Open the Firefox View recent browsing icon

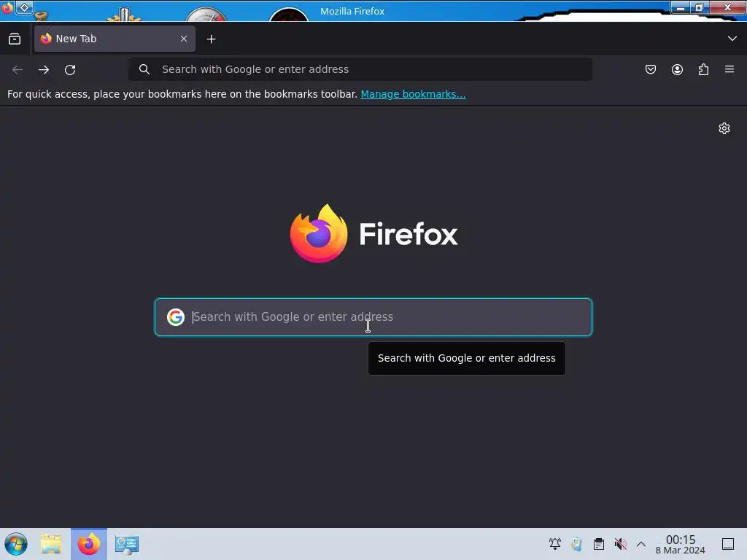[x=15, y=39]
